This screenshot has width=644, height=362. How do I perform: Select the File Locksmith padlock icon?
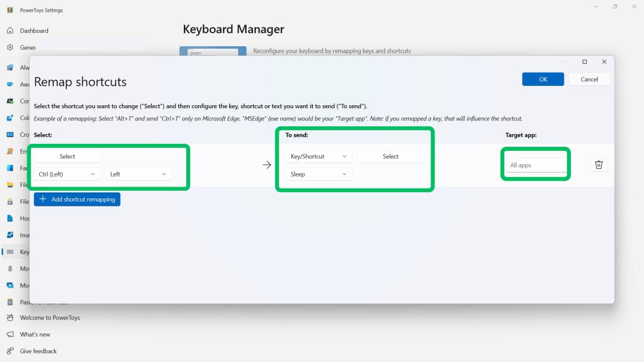(10, 202)
